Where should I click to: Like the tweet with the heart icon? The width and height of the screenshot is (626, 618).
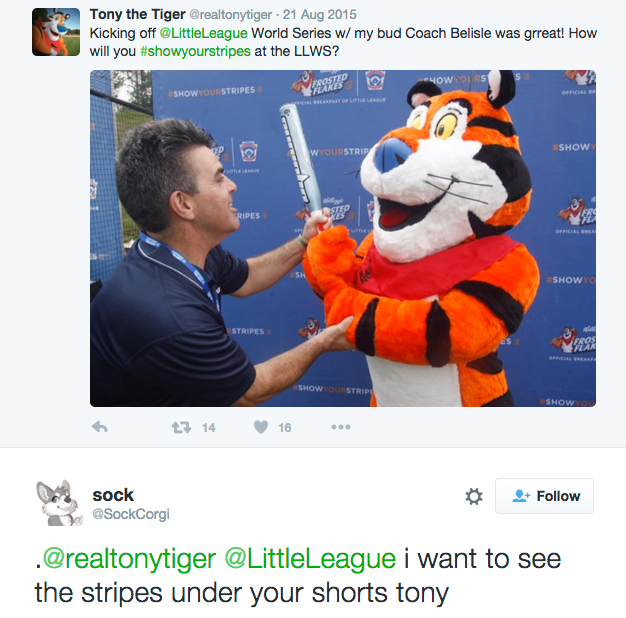(261, 427)
